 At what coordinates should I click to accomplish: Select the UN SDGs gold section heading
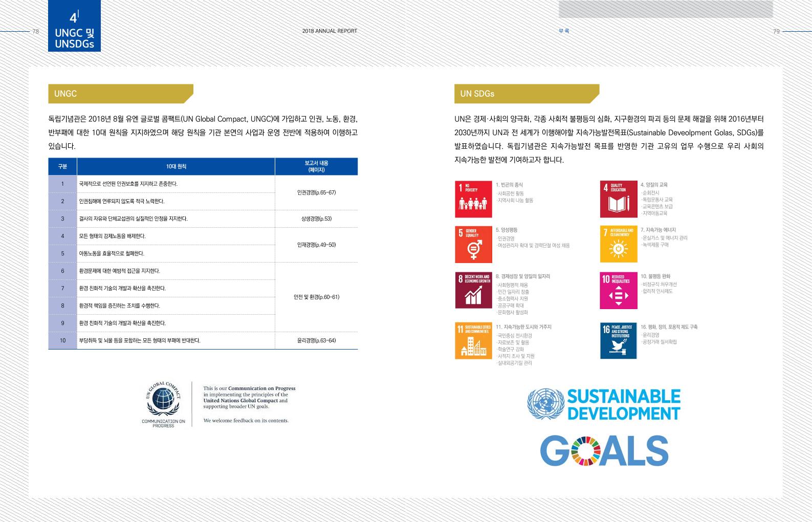pos(527,94)
